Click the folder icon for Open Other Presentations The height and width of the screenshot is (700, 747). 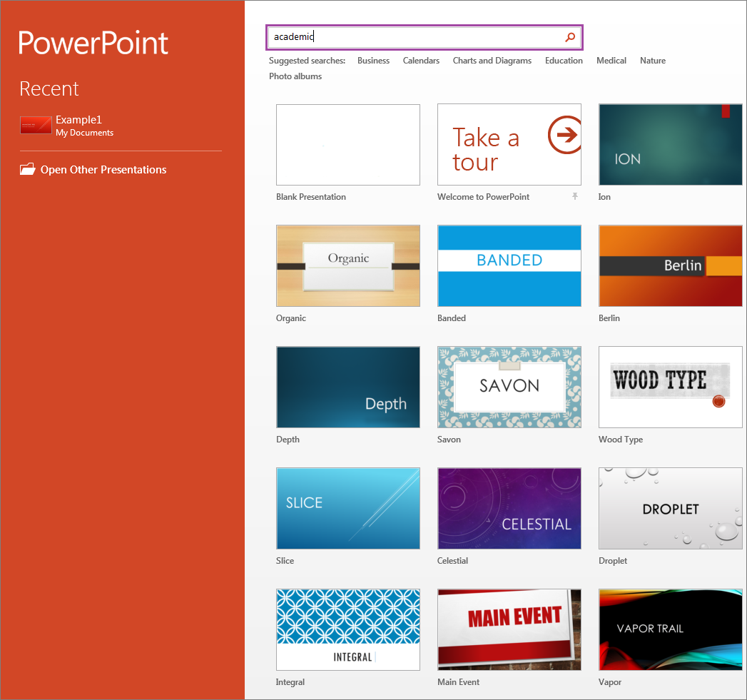click(28, 169)
